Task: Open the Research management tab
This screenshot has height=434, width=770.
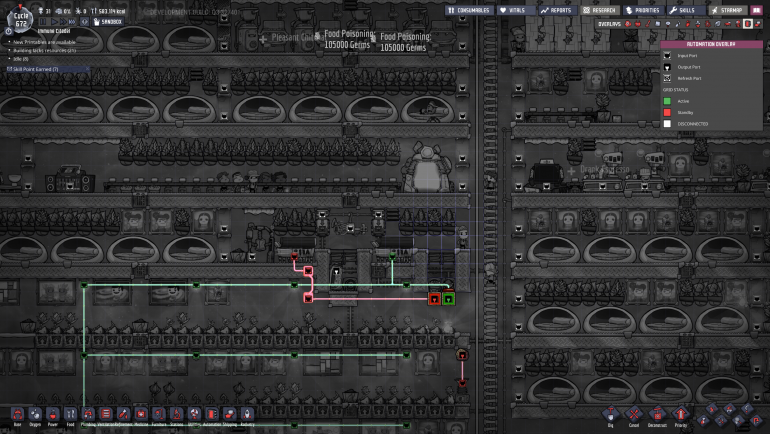Action: click(x=599, y=10)
